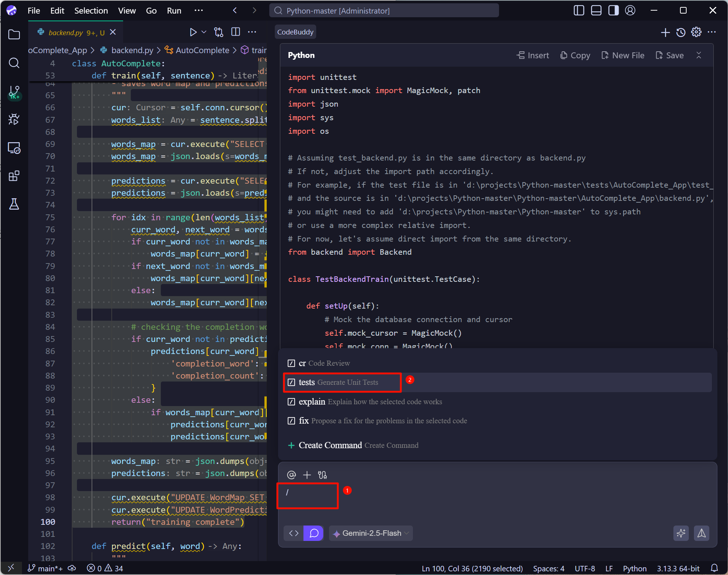Toggle the primary side bar layout
The width and height of the screenshot is (728, 575).
click(x=579, y=10)
